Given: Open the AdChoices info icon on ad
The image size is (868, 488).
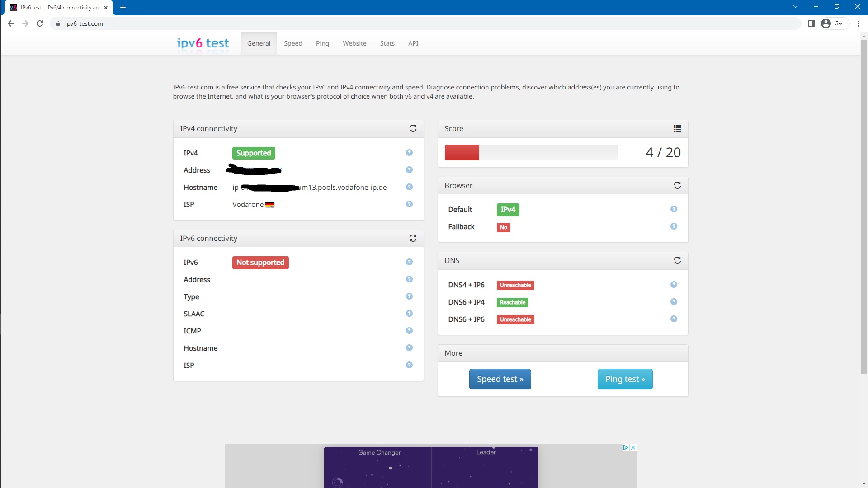Looking at the screenshot, I should (626, 447).
